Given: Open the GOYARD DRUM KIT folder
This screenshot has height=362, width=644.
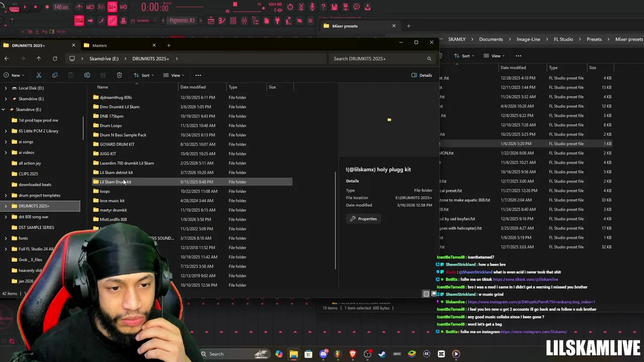Looking at the screenshot, I should click(117, 144).
